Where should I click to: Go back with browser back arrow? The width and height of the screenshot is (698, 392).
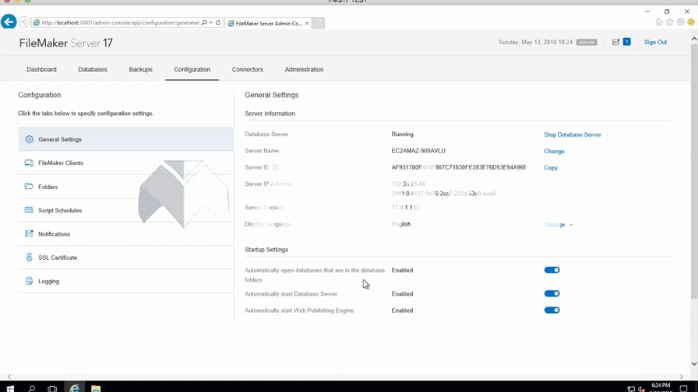tap(9, 22)
